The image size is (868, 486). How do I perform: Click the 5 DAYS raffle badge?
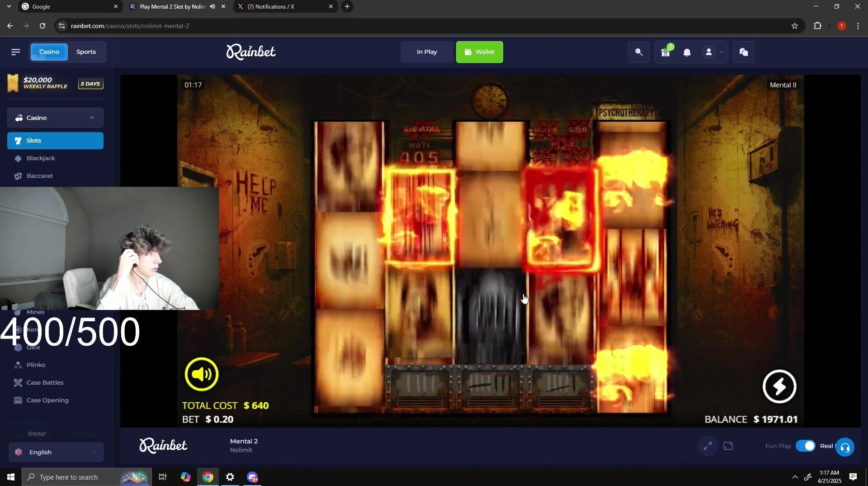(x=90, y=84)
